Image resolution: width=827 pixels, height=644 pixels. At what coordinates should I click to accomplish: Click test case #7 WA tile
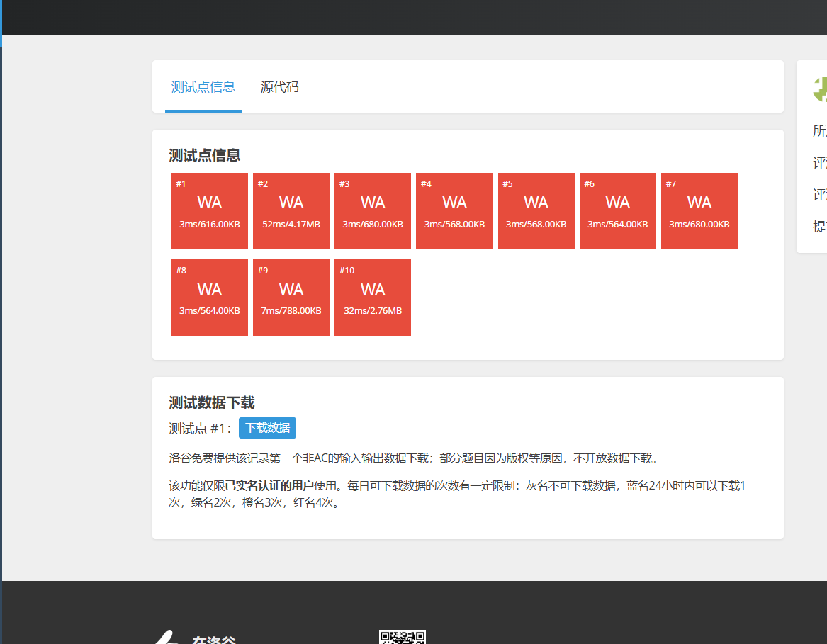pyautogui.click(x=699, y=211)
